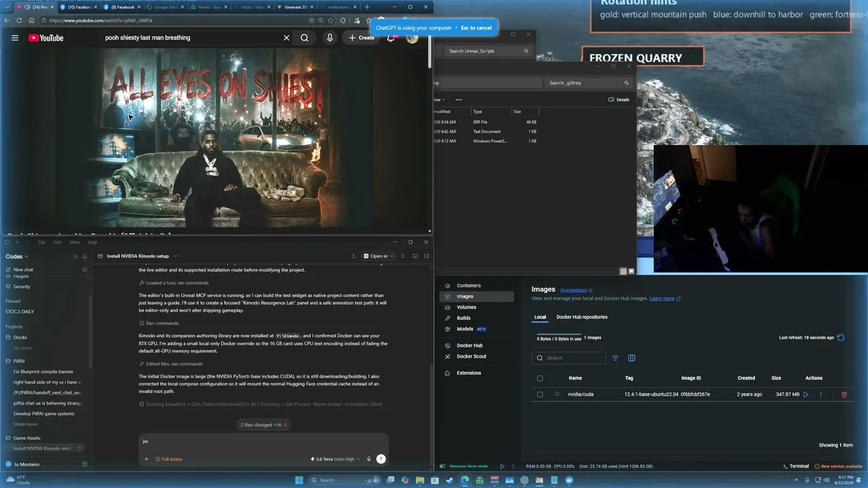Open the YouTube account avatar menu
Image resolution: width=868 pixels, height=488 pixels.
(412, 38)
